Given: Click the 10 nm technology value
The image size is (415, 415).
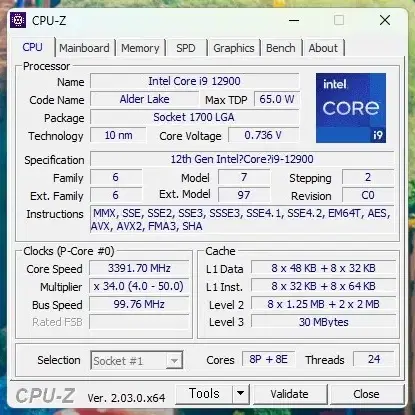Looking at the screenshot, I should [x=118, y=135].
